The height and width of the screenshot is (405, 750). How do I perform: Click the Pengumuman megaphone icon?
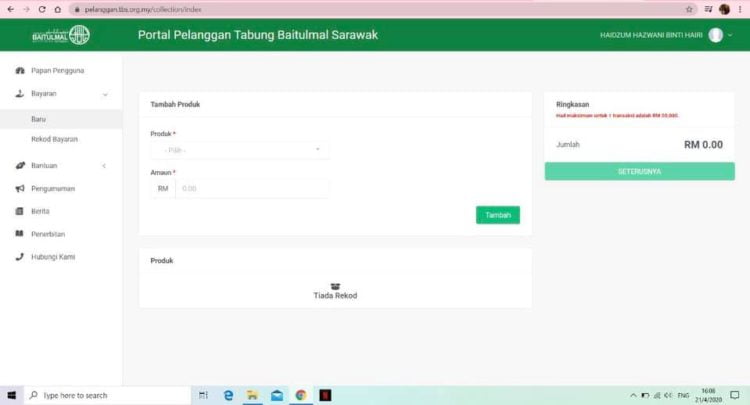click(x=20, y=188)
